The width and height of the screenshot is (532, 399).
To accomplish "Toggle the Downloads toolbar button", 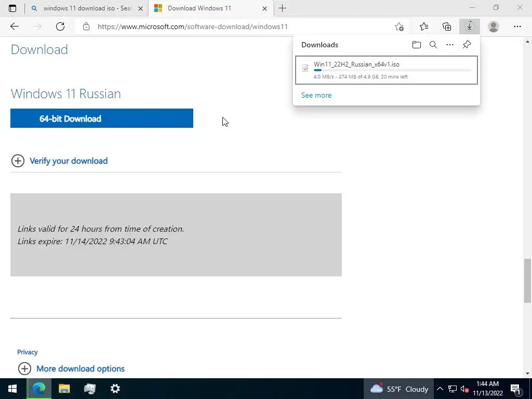I will (470, 26).
